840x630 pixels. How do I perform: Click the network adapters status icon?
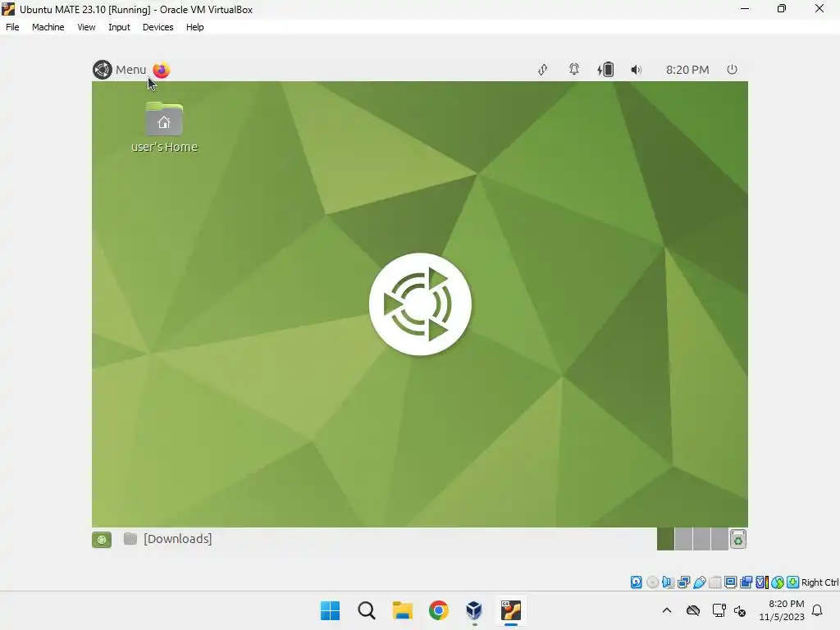tap(683, 582)
